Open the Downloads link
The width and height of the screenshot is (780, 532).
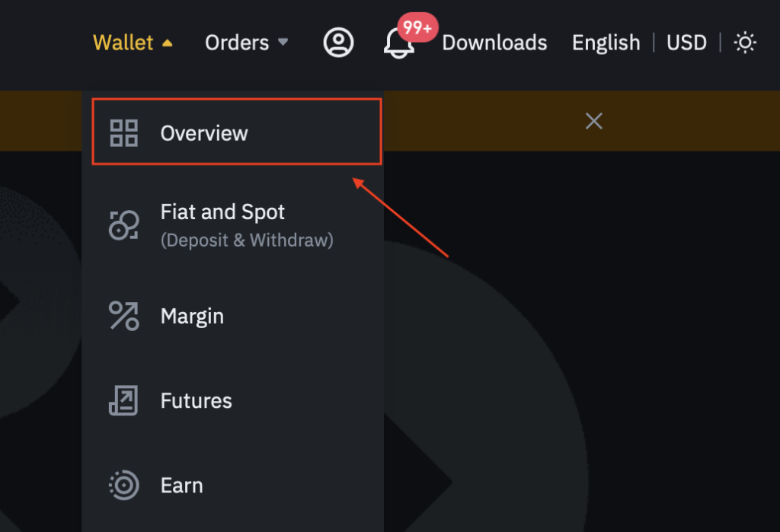[494, 43]
